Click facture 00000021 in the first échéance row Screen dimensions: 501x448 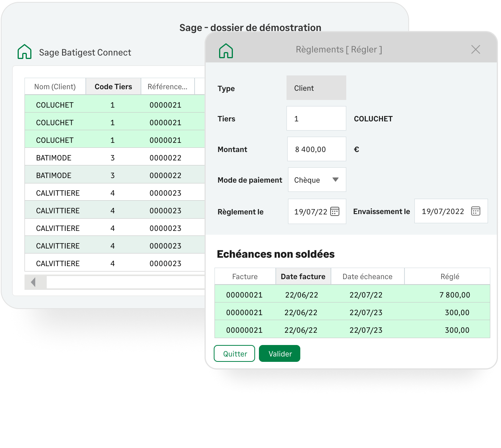[244, 295]
